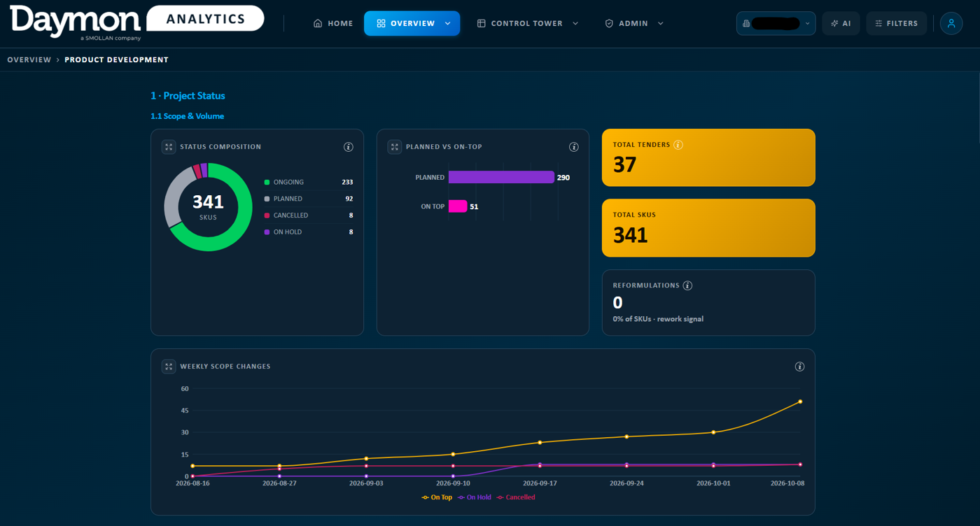Screen dimensions: 980x526
Task: Open the Overview nav tab
Action: [x=412, y=23]
